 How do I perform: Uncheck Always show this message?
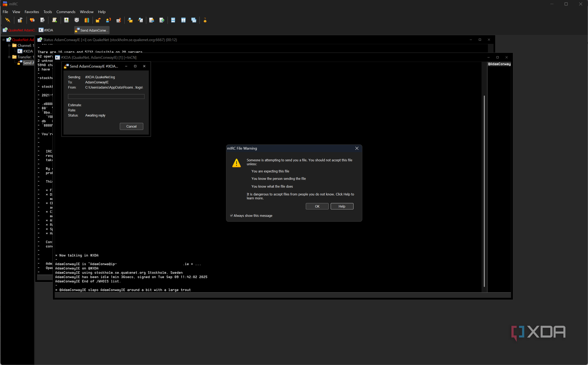point(231,215)
